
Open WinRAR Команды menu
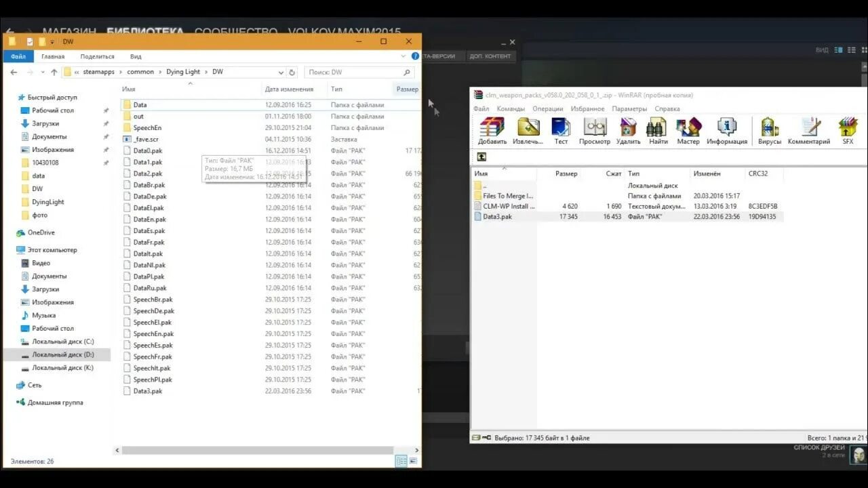click(x=511, y=108)
